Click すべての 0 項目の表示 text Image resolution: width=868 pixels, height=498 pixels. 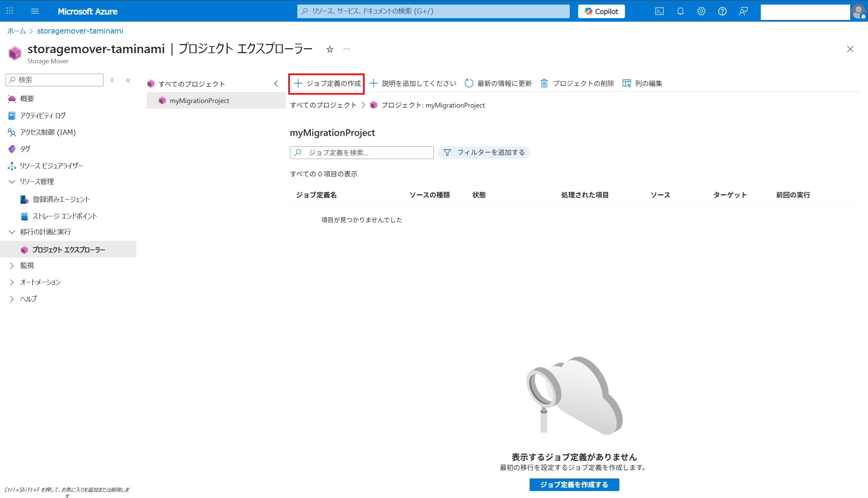323,174
